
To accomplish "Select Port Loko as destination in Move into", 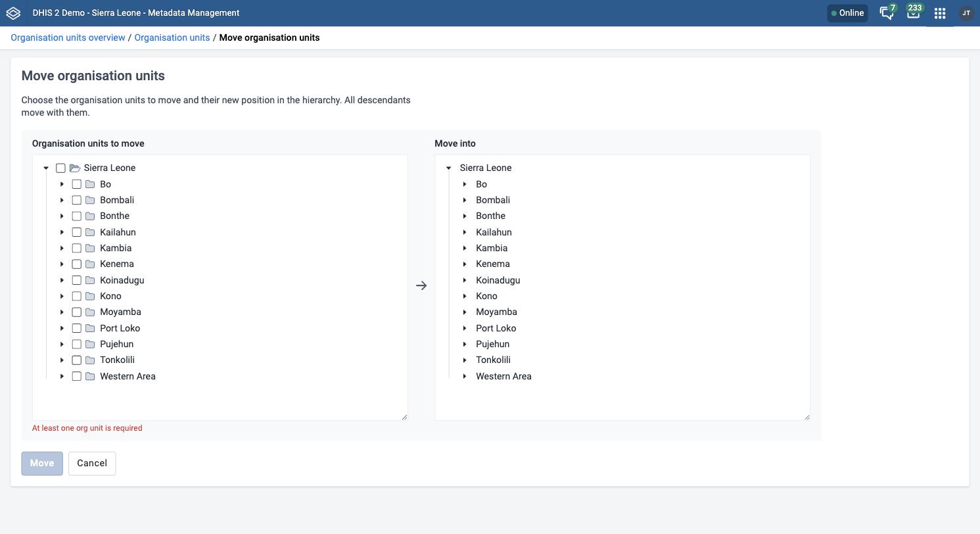I will 496,328.
